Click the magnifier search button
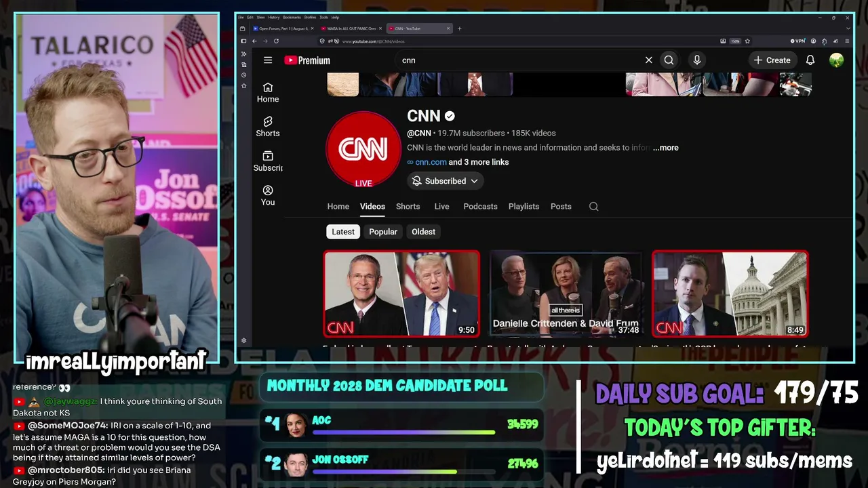 click(x=669, y=60)
